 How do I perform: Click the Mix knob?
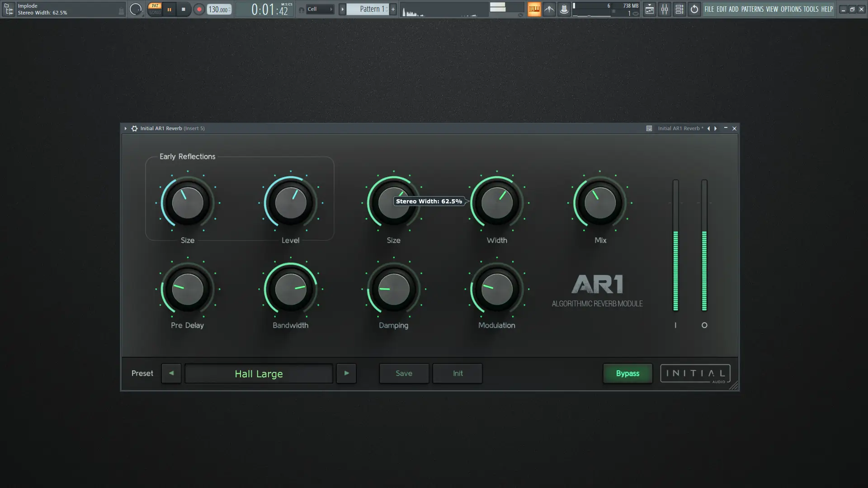coord(600,203)
